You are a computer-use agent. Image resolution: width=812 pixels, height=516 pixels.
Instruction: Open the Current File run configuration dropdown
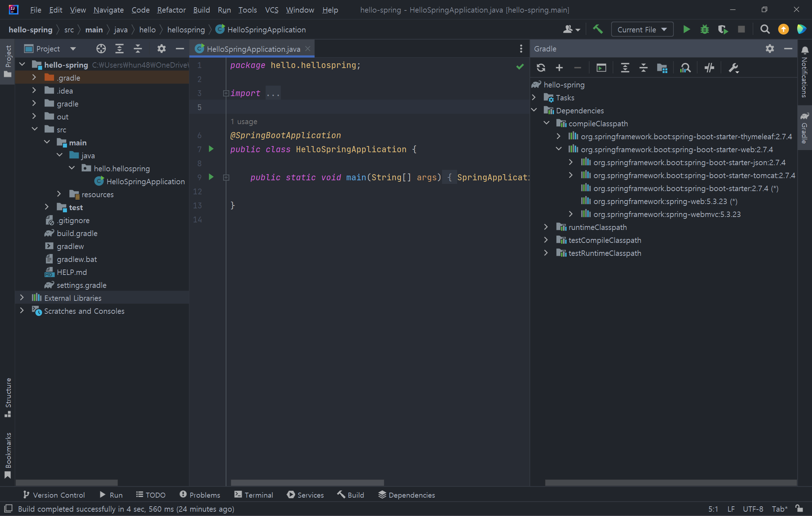point(642,30)
